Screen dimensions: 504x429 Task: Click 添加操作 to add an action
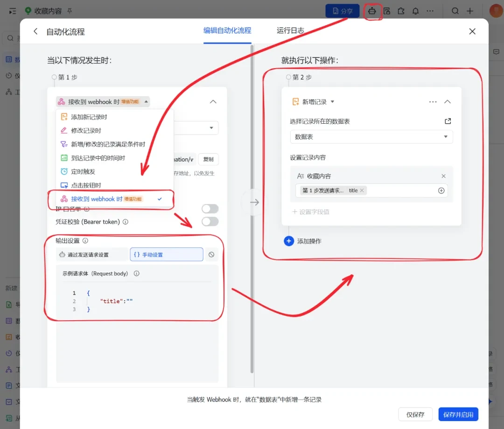tap(303, 241)
